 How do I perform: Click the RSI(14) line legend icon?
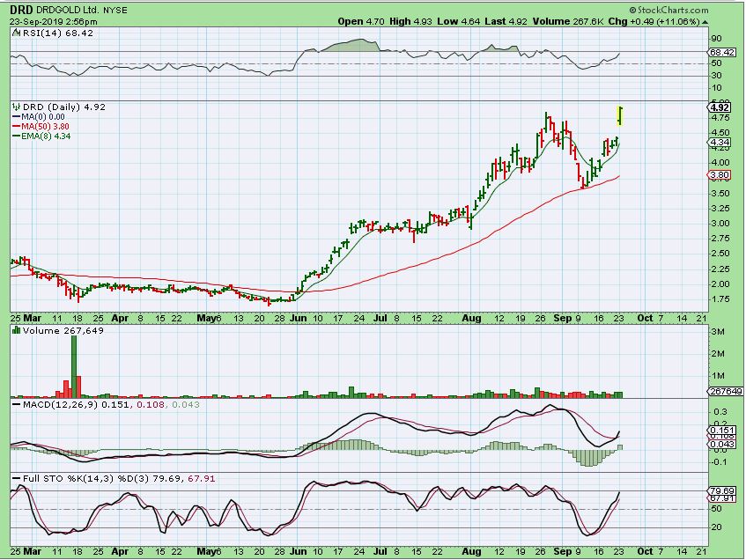pos(15,33)
